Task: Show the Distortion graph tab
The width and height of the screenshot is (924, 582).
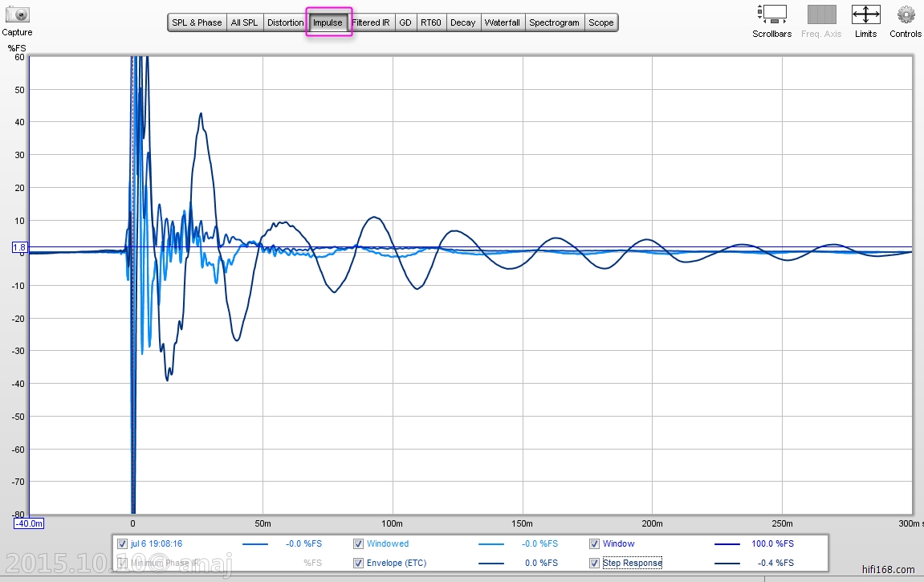Action: (x=285, y=22)
